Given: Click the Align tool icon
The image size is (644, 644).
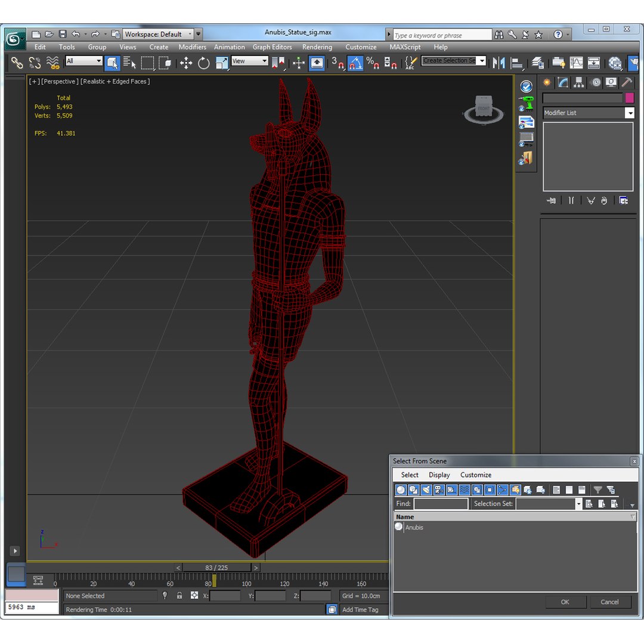Looking at the screenshot, I should click(x=517, y=63).
